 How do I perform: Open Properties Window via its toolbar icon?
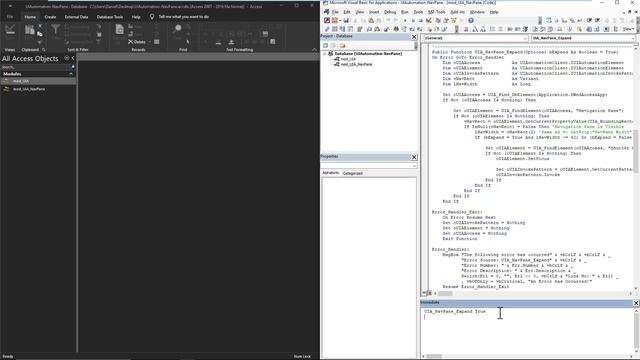click(446, 20)
